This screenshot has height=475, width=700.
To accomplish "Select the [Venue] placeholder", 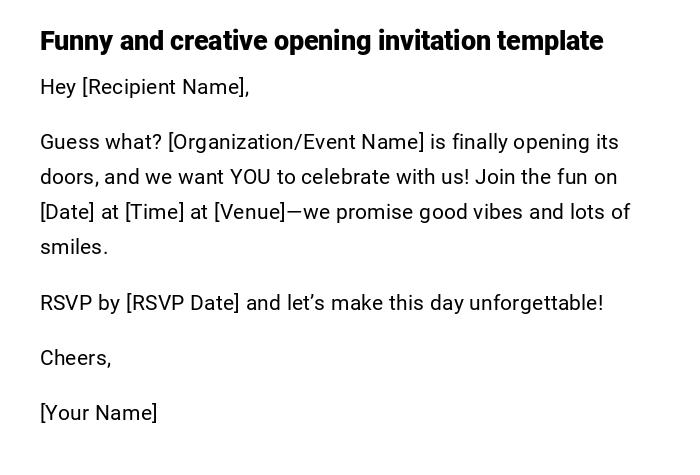I will tap(250, 212).
